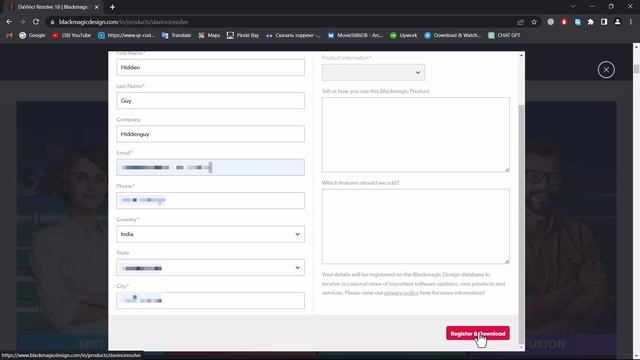Bookmark this page with the star icon
Image resolution: width=640 pixels, height=360 pixels.
pyautogui.click(x=534, y=22)
